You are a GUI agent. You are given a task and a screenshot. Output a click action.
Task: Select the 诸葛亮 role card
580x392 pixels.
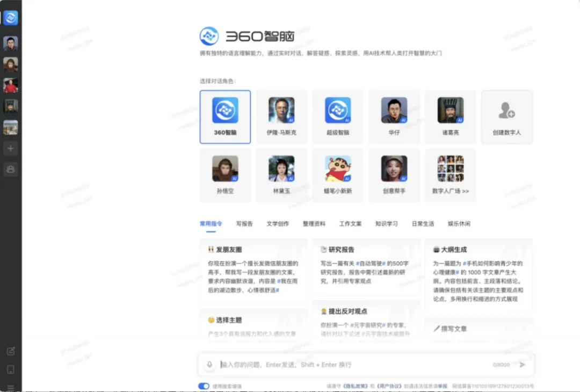(450, 117)
